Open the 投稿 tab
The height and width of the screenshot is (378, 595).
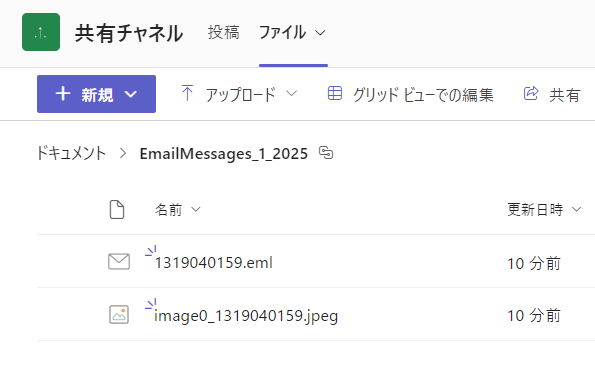tap(224, 32)
